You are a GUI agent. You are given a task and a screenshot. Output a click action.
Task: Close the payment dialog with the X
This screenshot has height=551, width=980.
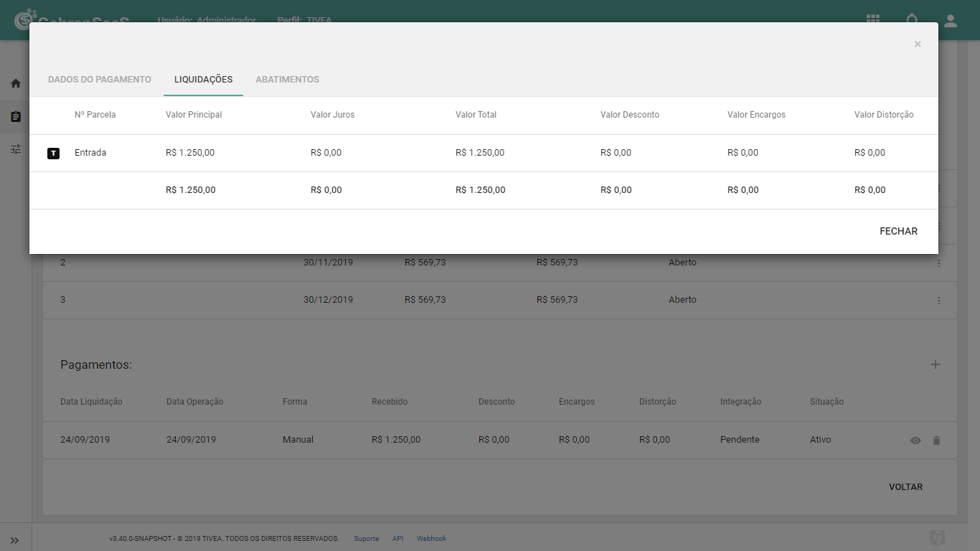(918, 44)
